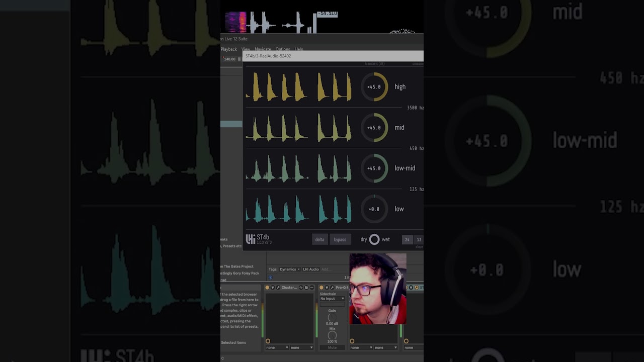This screenshot has width=644, height=362.
Task: Click the high band label
Action: pyautogui.click(x=400, y=87)
